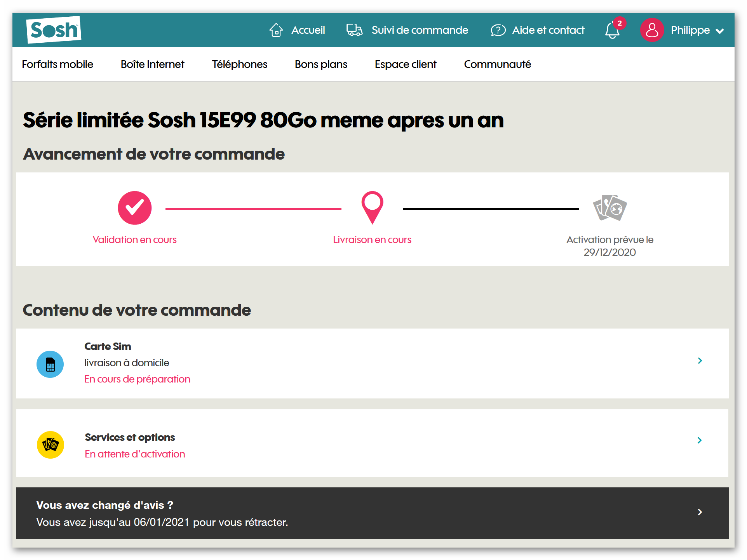Click the delivery location pin step
The width and height of the screenshot is (747, 560).
tap(372, 207)
